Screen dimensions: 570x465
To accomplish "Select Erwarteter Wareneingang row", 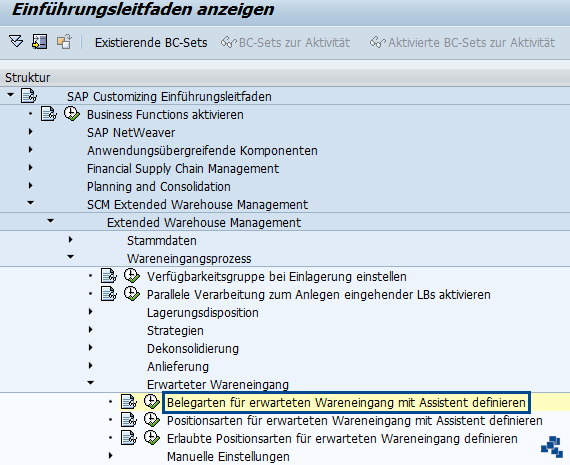I will click(x=218, y=385).
